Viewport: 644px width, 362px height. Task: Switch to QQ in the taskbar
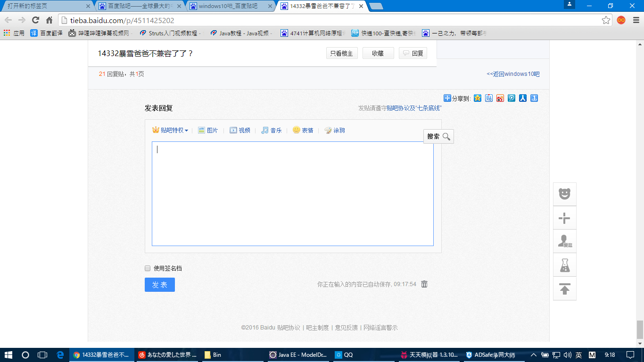(364, 355)
